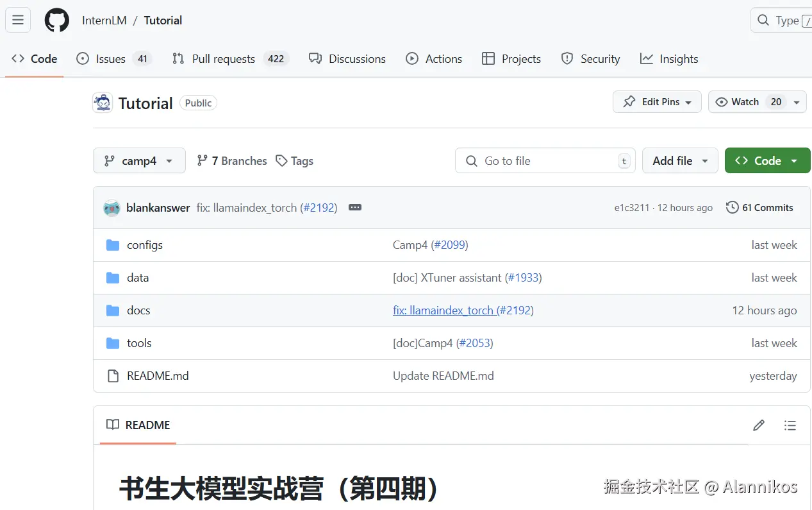812x510 pixels.
Task: Open pull request #2053 link
Action: (475, 343)
